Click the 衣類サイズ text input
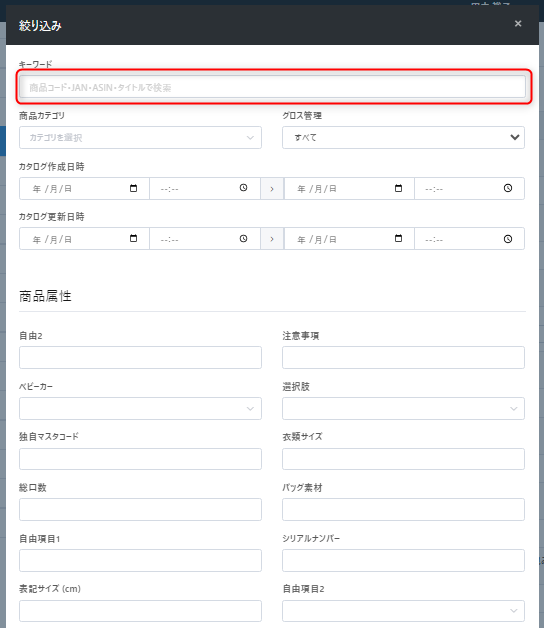Image resolution: width=544 pixels, height=628 pixels. (403, 459)
